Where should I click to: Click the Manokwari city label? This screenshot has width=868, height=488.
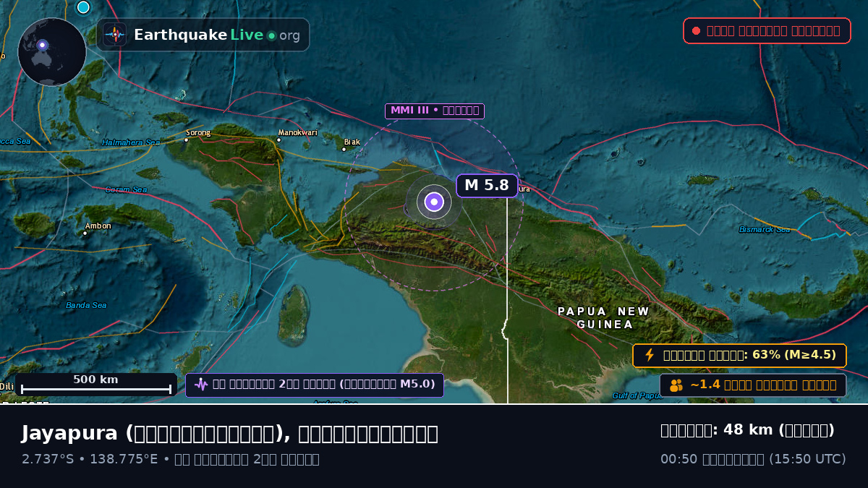pos(298,133)
